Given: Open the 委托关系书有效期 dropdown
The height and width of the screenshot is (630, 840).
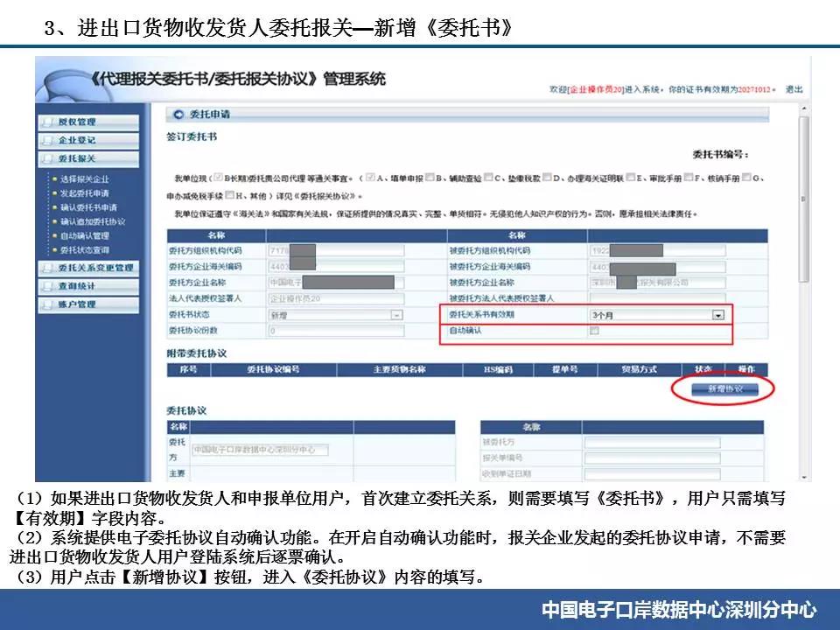Looking at the screenshot, I should [x=717, y=314].
